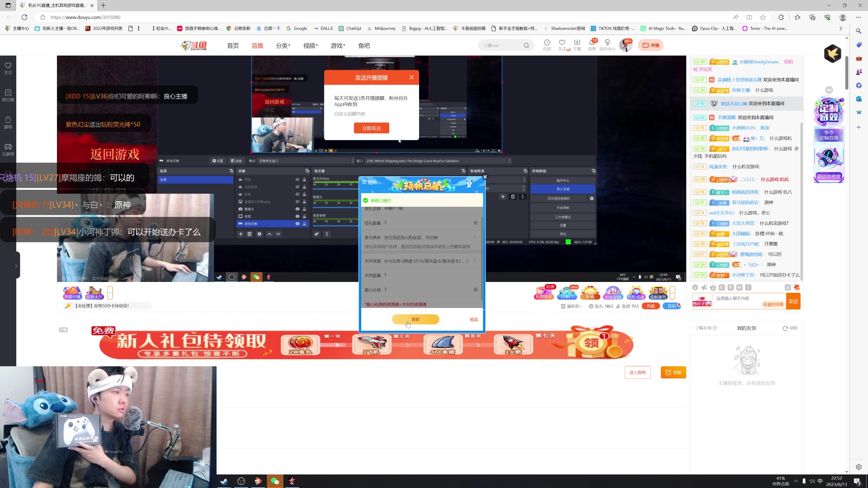Image resolution: width=868 pixels, height=488 pixels.
Task: Open the 粉丝家园 fan home icon
Action: 613,293
